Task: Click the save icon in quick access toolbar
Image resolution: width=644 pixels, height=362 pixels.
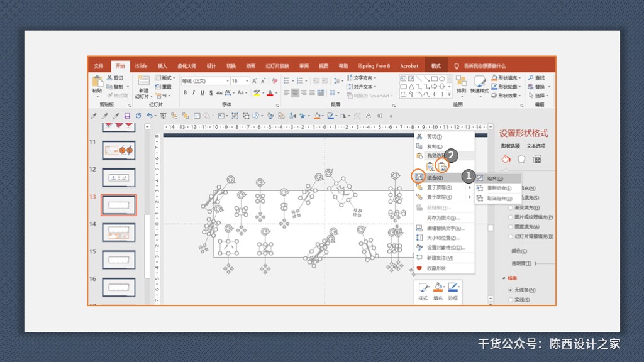Action: (x=127, y=116)
